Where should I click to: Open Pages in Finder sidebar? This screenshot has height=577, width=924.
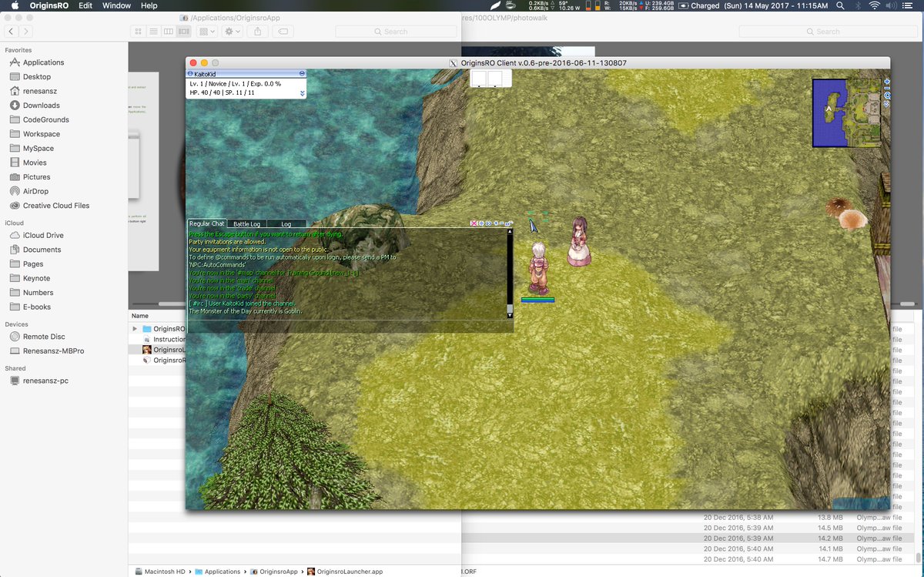tap(33, 264)
